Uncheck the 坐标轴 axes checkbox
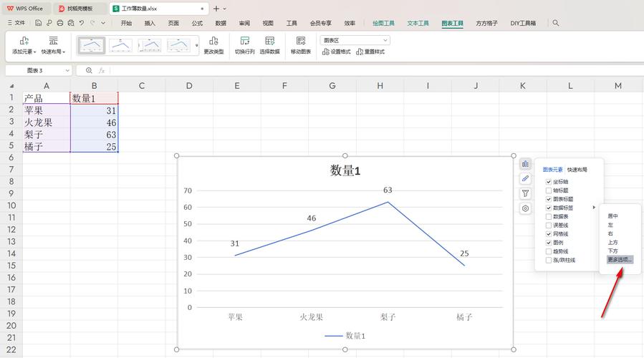The width and height of the screenshot is (644, 358). 548,181
